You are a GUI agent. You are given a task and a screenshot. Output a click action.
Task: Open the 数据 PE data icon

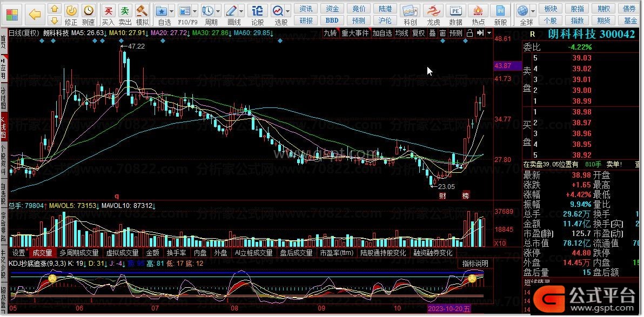455,15
